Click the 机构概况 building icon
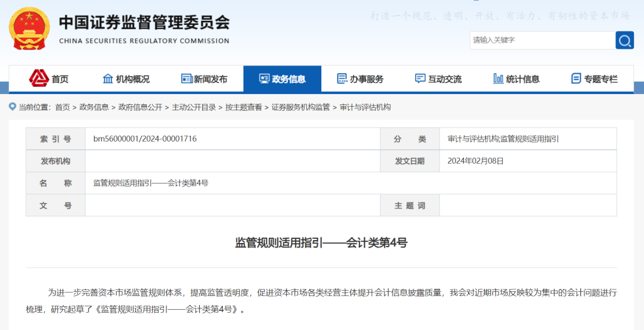The width and height of the screenshot is (644, 330). 108,79
